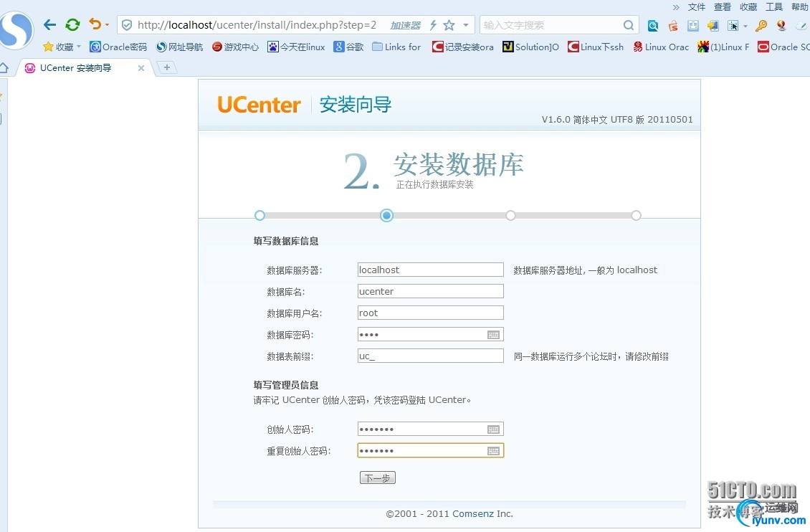Image resolution: width=810 pixels, height=532 pixels.
Task: Open the 文件 menu
Action: click(696, 6)
